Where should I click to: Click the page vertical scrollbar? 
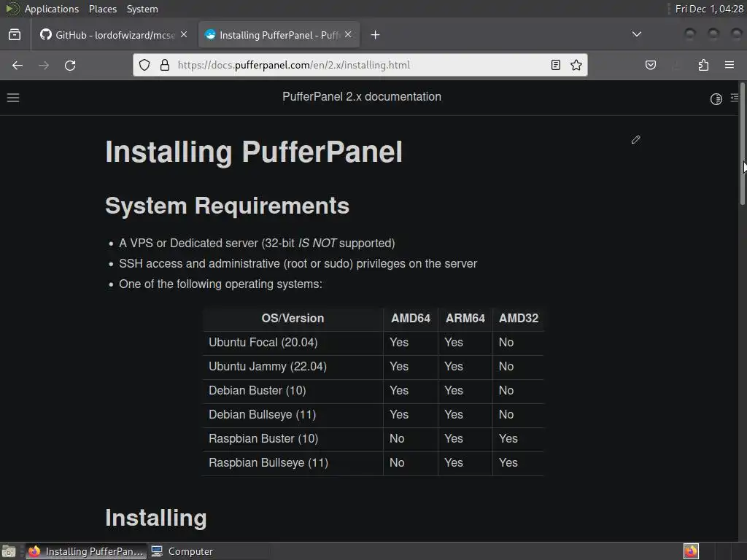tap(742, 144)
